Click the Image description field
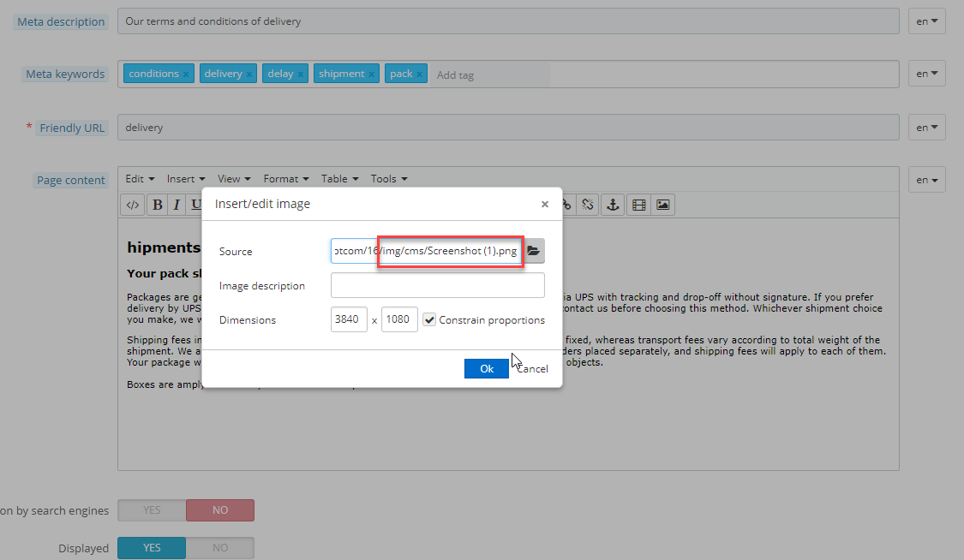This screenshot has width=964, height=560. (438, 285)
